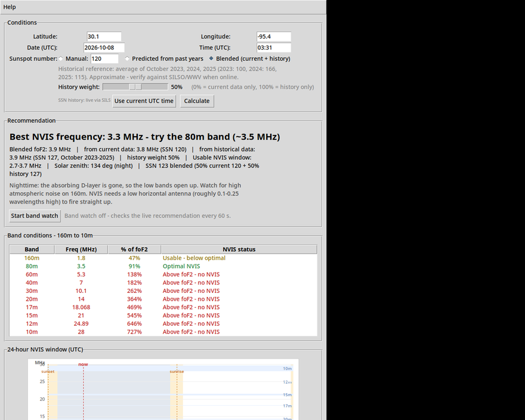
Task: Click the Best NVIS frequency headline
Action: click(144, 137)
